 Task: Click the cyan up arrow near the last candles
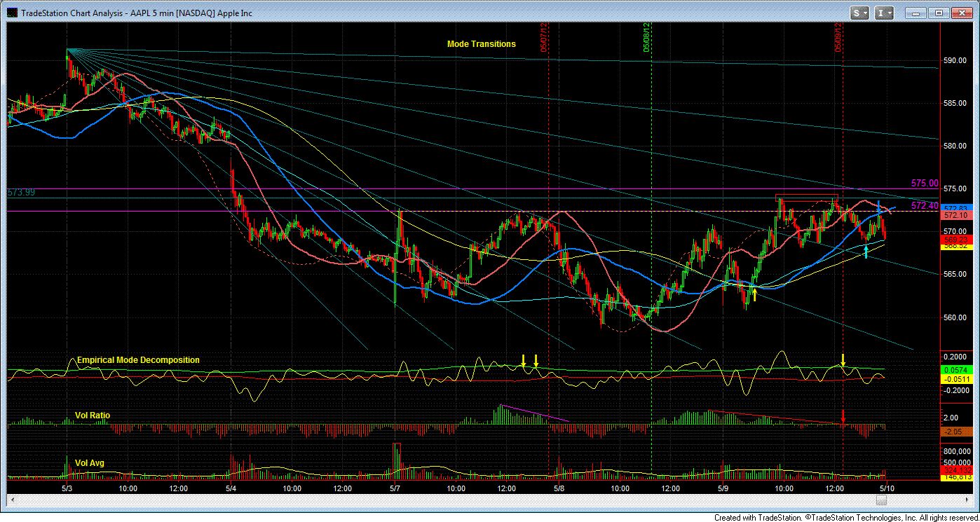tap(866, 252)
